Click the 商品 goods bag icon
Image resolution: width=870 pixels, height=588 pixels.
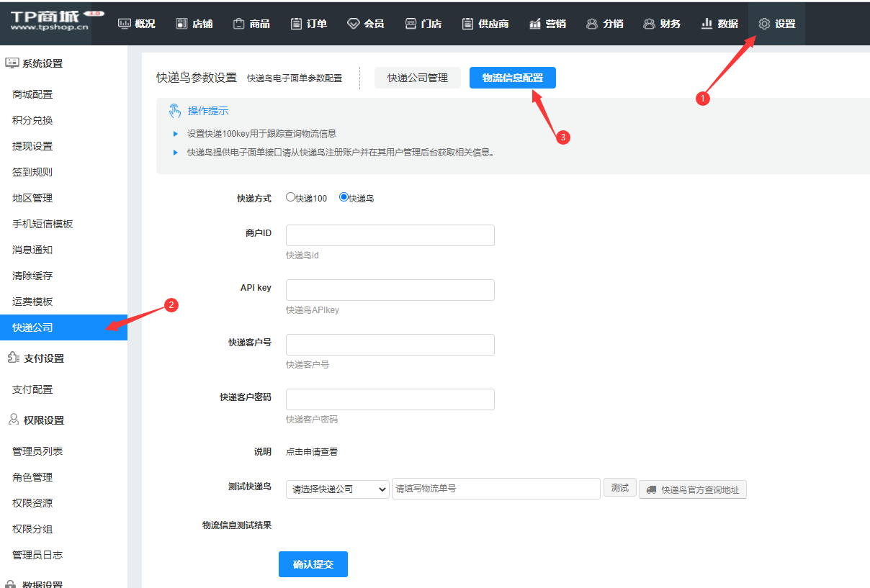coord(238,24)
